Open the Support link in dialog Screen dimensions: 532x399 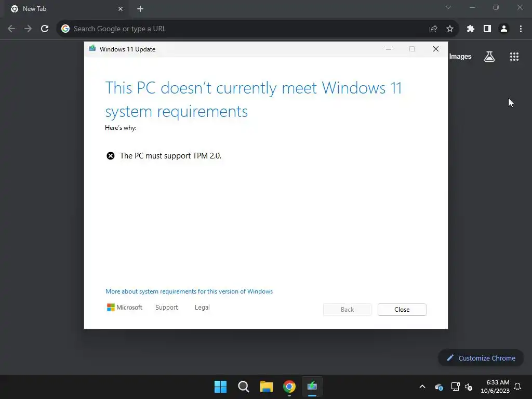[x=167, y=308]
